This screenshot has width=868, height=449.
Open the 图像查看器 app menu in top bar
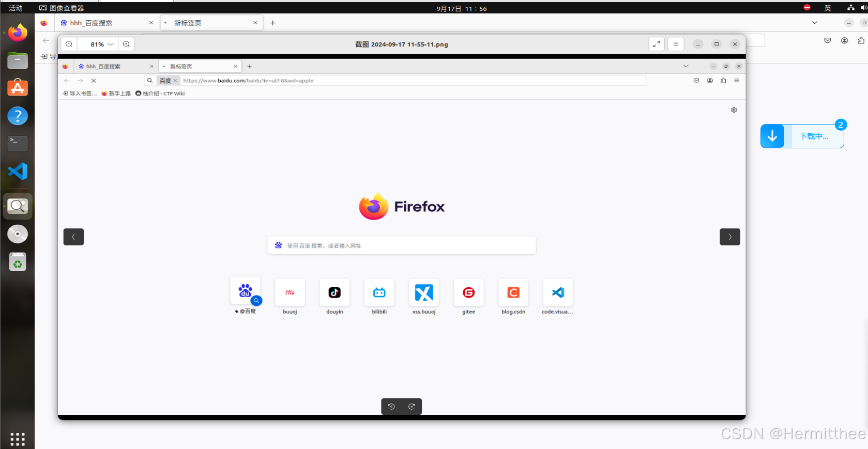[62, 8]
